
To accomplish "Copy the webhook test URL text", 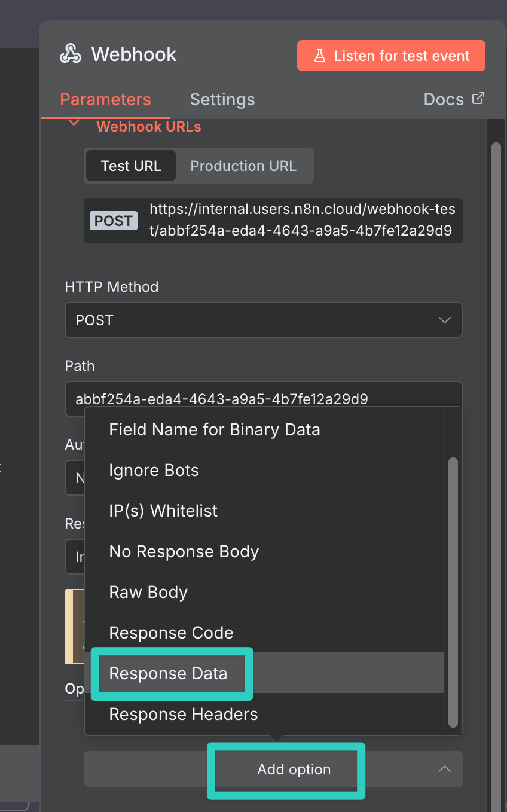I will (x=302, y=220).
